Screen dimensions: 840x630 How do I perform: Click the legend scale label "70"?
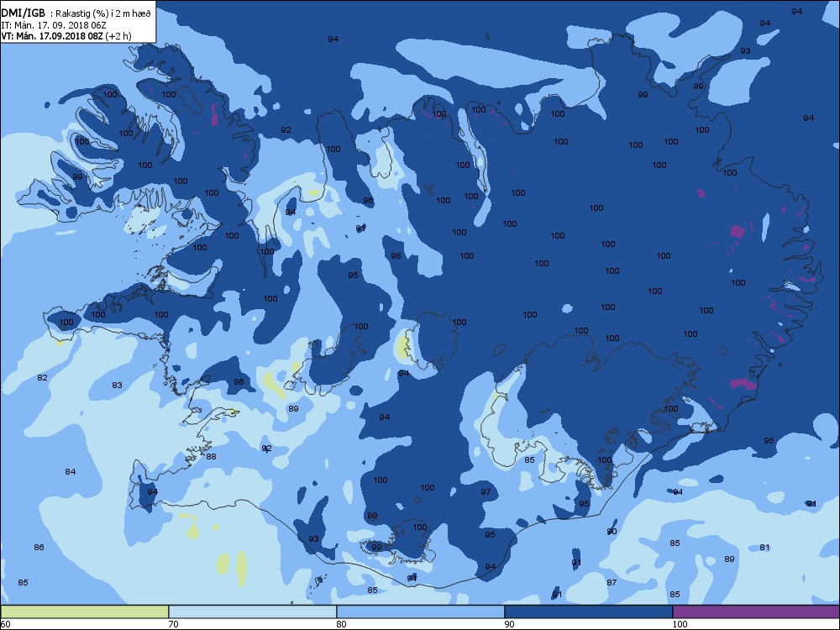[173, 624]
